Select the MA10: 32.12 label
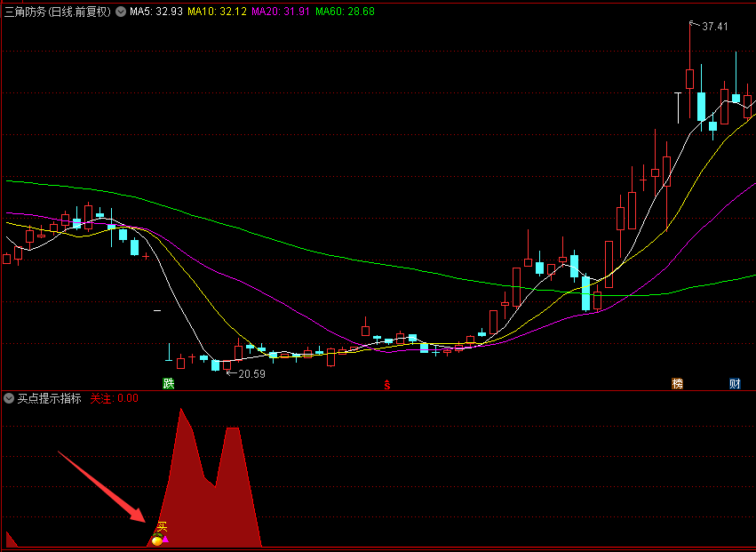The width and height of the screenshot is (756, 552). [x=217, y=12]
